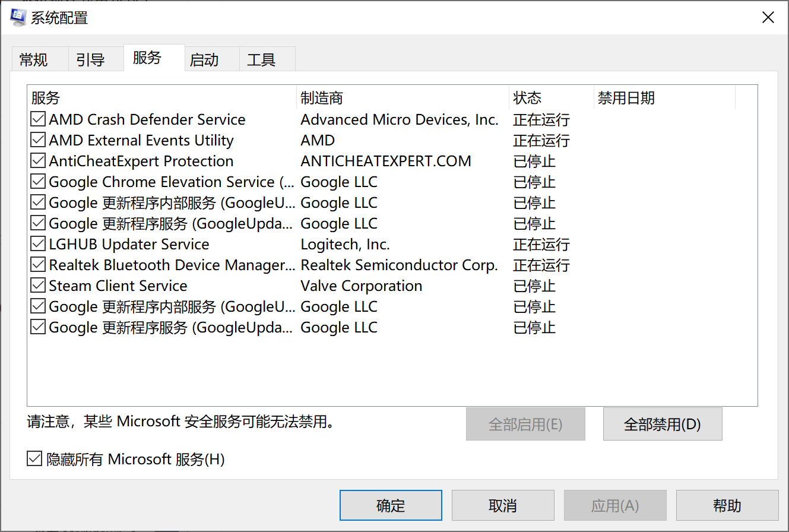
Task: Select the Realtek Semiconductor Corp. cell
Action: click(400, 265)
